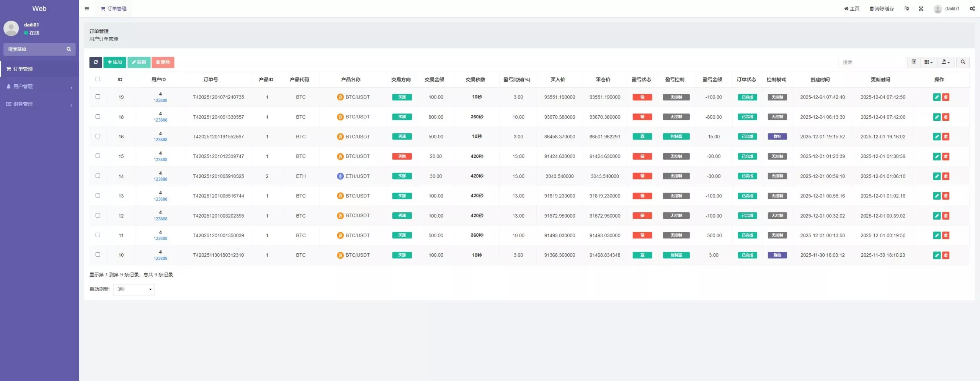Click the 添加 add button
This screenshot has width=980, height=381.
[115, 62]
